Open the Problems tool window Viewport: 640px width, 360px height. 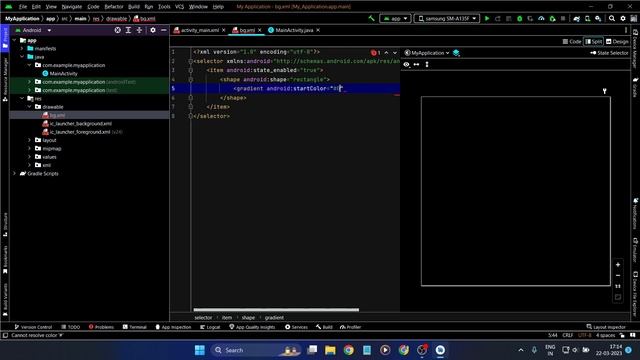(101, 327)
